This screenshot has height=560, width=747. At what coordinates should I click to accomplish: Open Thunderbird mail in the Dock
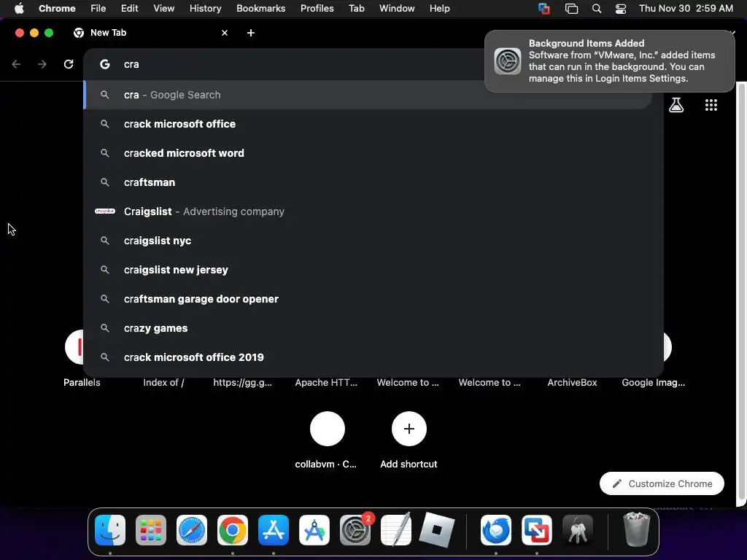(x=496, y=530)
